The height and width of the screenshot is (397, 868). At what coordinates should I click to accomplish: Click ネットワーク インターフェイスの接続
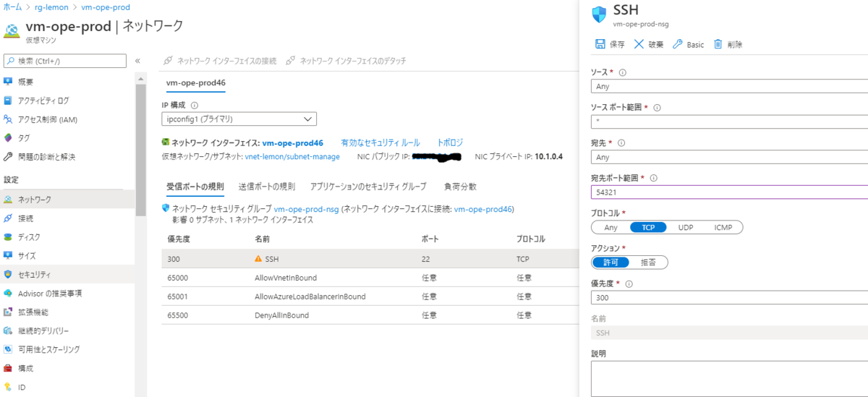(x=220, y=61)
